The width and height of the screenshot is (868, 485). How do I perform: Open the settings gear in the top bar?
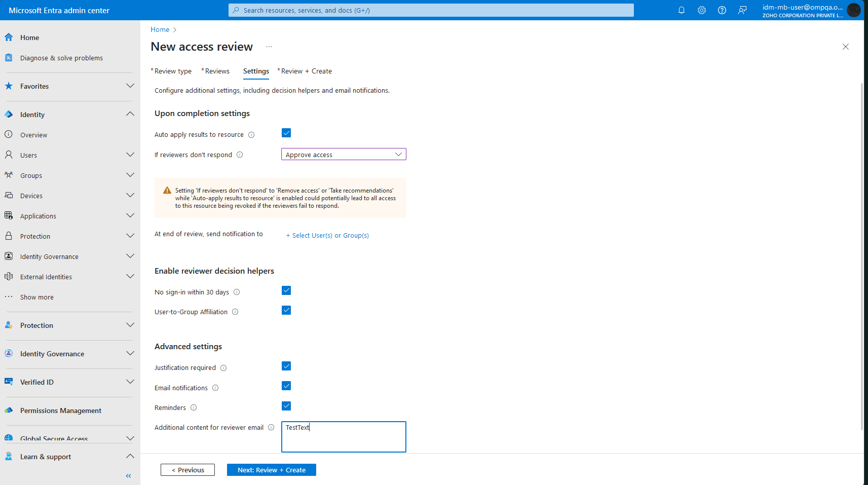pyautogui.click(x=701, y=10)
